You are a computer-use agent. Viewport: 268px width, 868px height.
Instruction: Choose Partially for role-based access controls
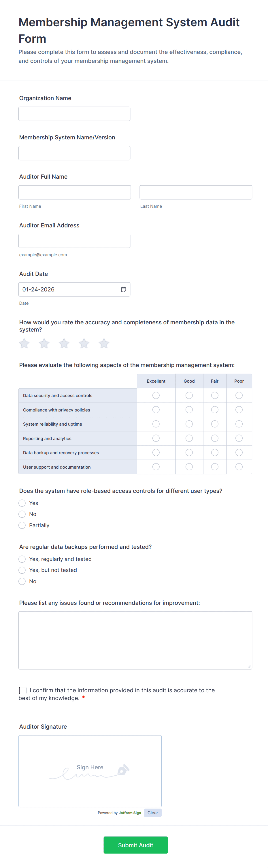pos(22,525)
